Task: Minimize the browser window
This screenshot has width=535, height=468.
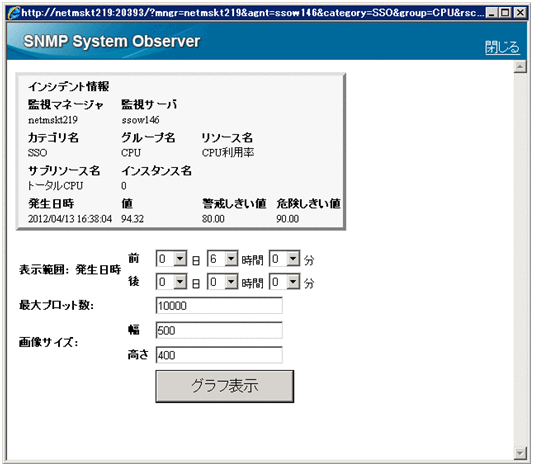Action: tap(491, 13)
